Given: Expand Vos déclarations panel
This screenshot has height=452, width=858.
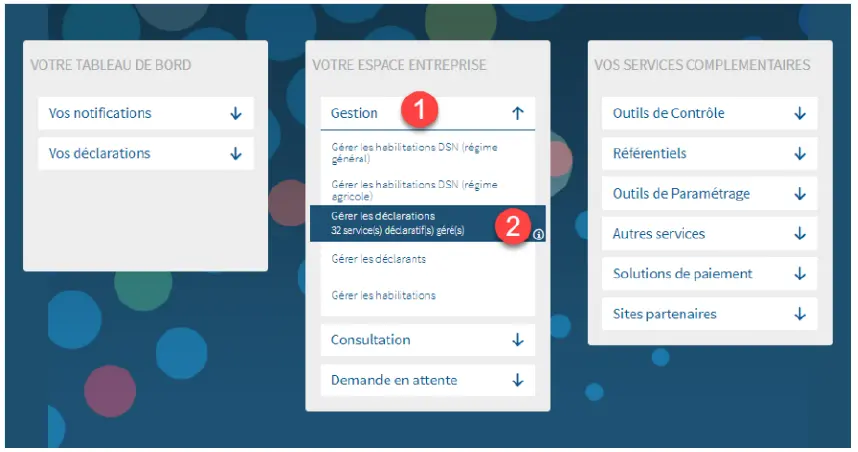Looking at the screenshot, I should coord(235,154).
